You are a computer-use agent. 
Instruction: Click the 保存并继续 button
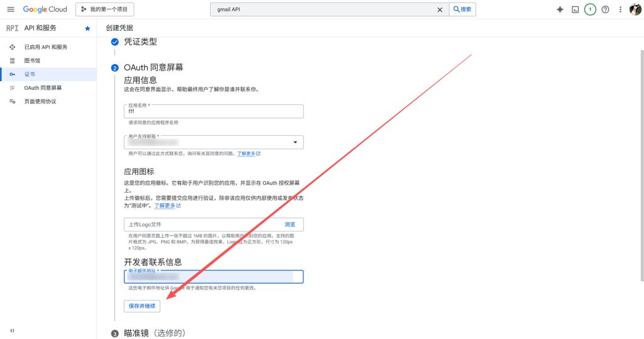[x=142, y=306]
